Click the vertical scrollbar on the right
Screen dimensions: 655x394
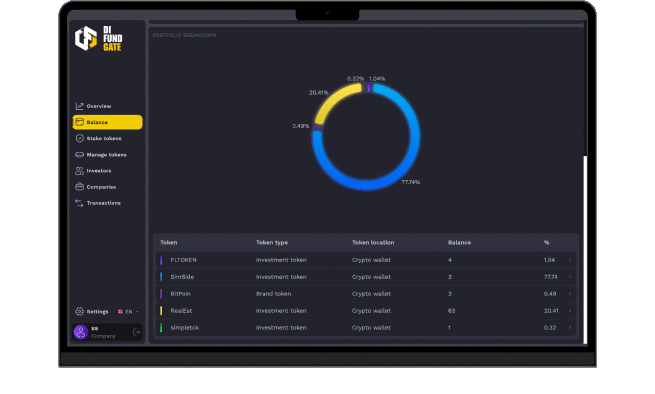[x=585, y=249]
